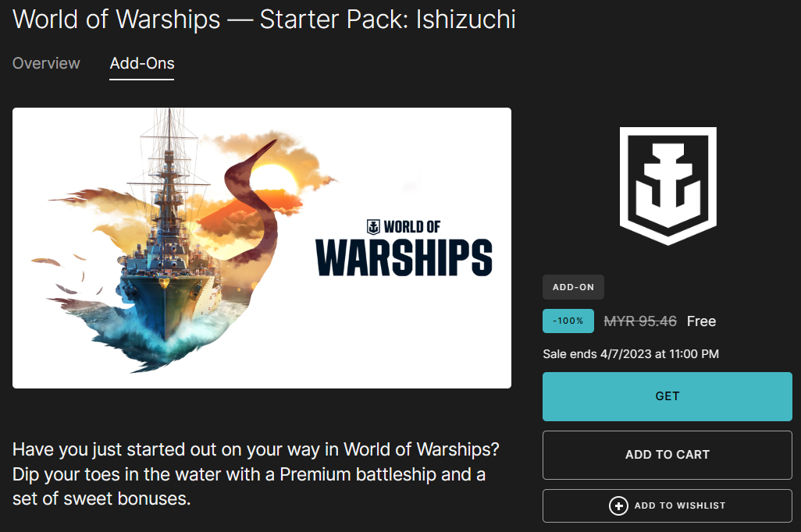Click the white background of the banner image
The height and width of the screenshot is (532, 801).
click(x=437, y=335)
